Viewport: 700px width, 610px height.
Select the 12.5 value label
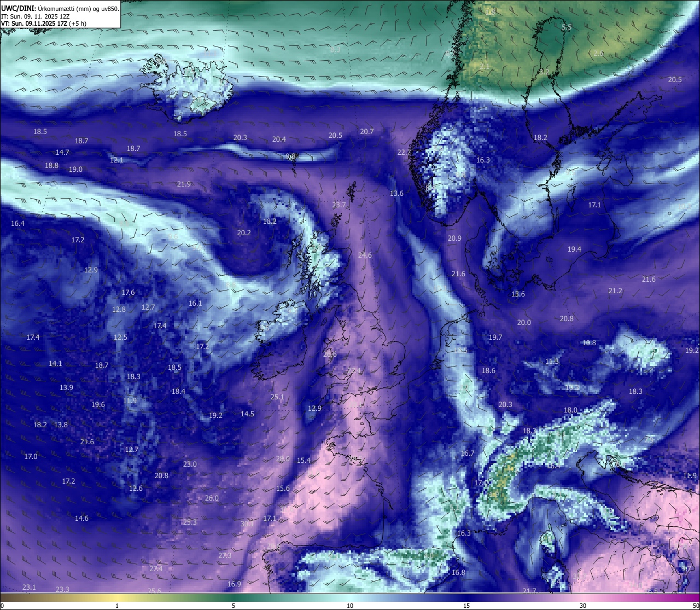coord(120,337)
